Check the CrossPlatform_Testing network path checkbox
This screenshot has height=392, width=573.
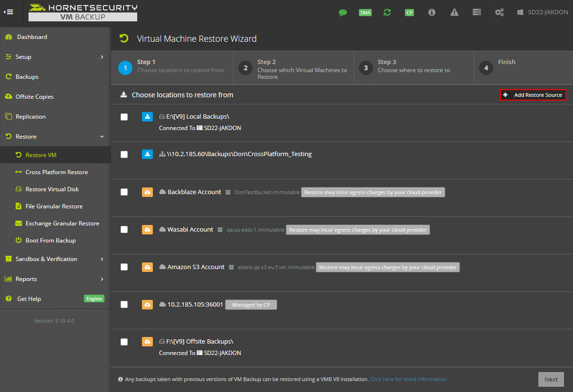click(124, 154)
